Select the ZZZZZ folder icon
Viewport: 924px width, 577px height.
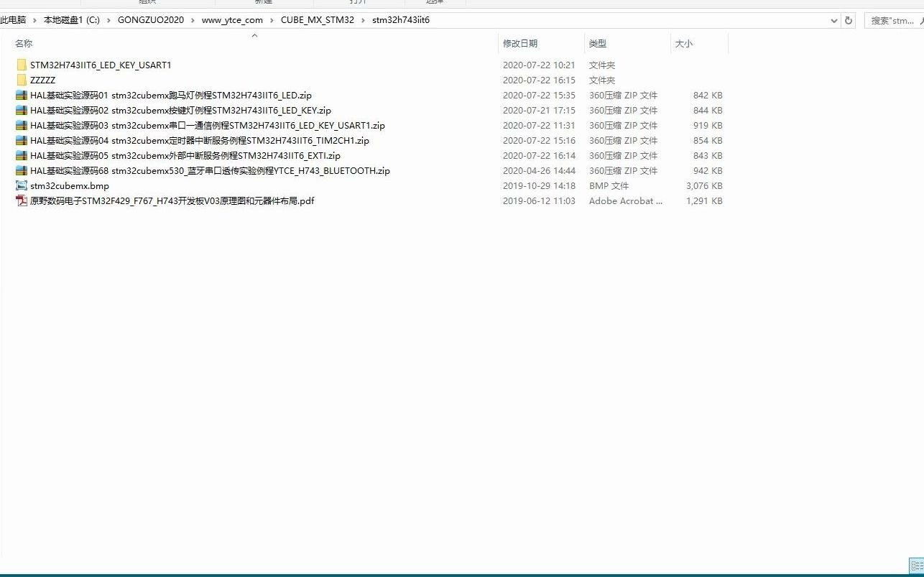click(22, 80)
